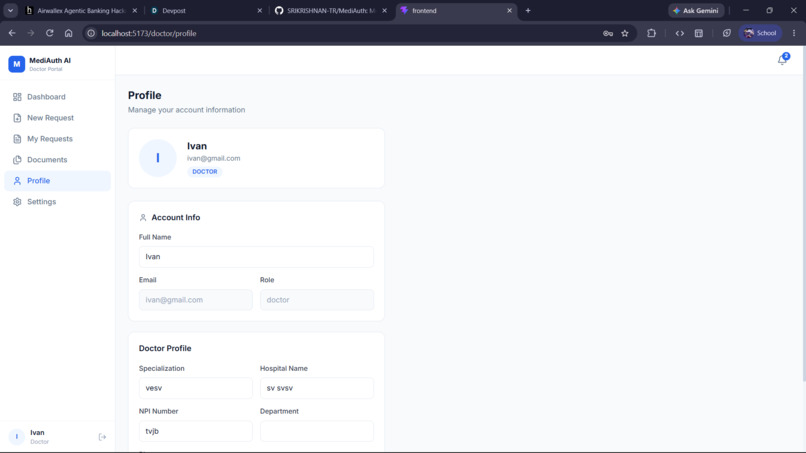Focus the Specialization input field

tap(195, 388)
